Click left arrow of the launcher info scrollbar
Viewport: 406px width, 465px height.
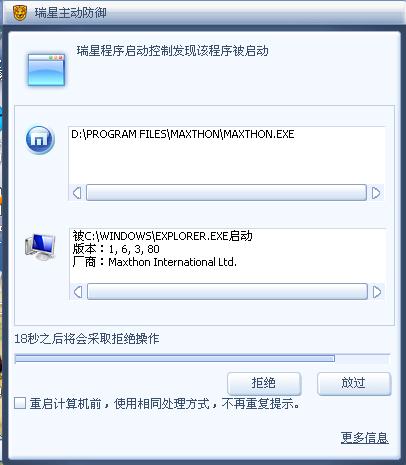[78, 292]
